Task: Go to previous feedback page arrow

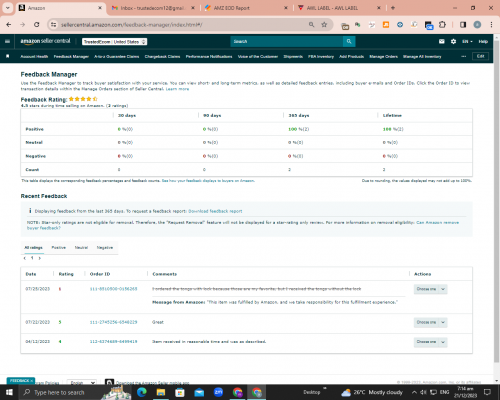Action: tap(25, 258)
